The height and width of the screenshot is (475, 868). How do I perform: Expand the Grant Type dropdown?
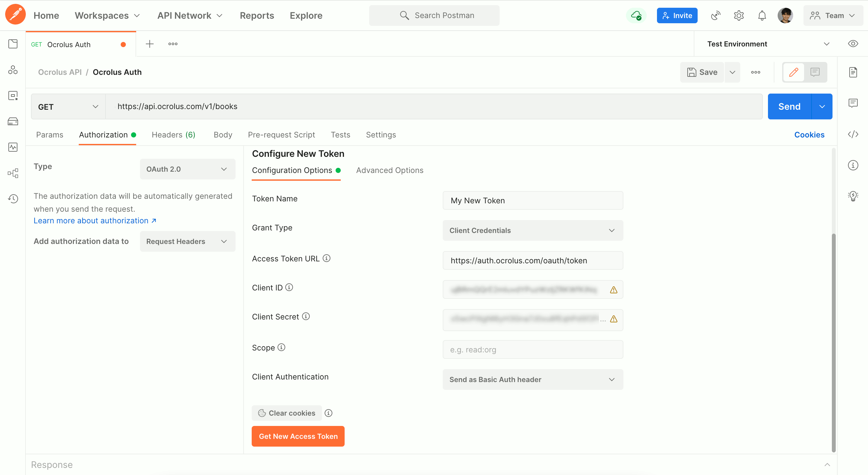click(532, 230)
